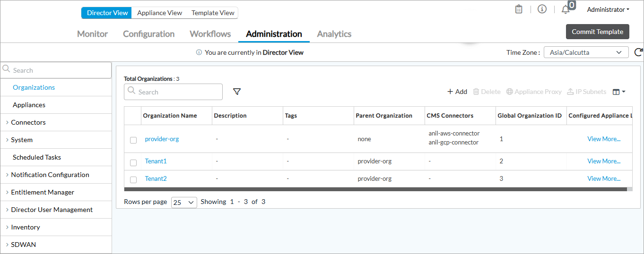Image resolution: width=644 pixels, height=254 pixels.
Task: Click the refresh icon beside Time Zone
Action: coord(638,52)
